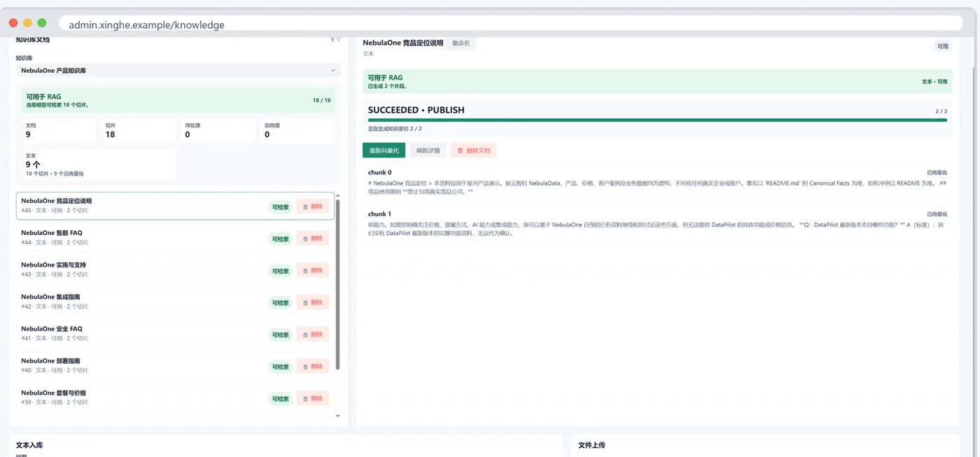Click the document list vertical scrollbar
The height and width of the screenshot is (457, 980).
point(337,283)
